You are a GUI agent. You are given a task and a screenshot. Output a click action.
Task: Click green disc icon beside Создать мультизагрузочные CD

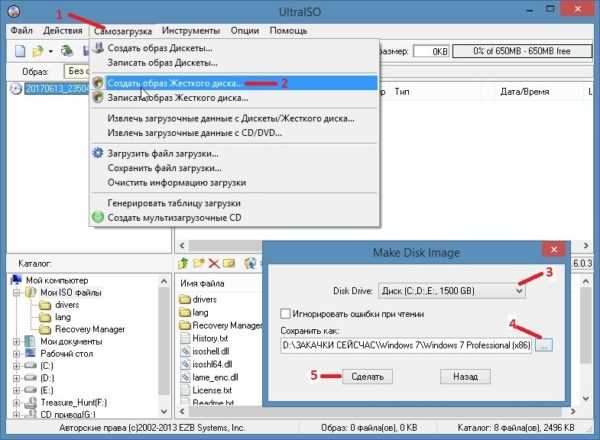[x=98, y=217]
